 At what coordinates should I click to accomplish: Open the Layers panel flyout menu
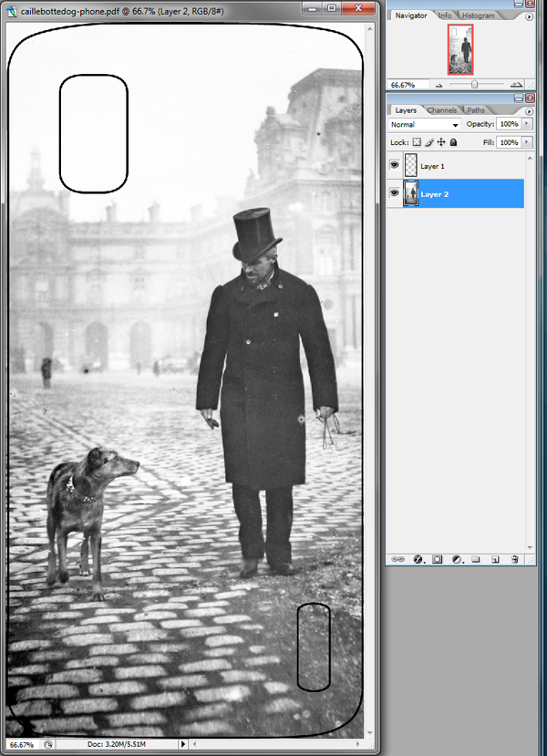point(529,111)
